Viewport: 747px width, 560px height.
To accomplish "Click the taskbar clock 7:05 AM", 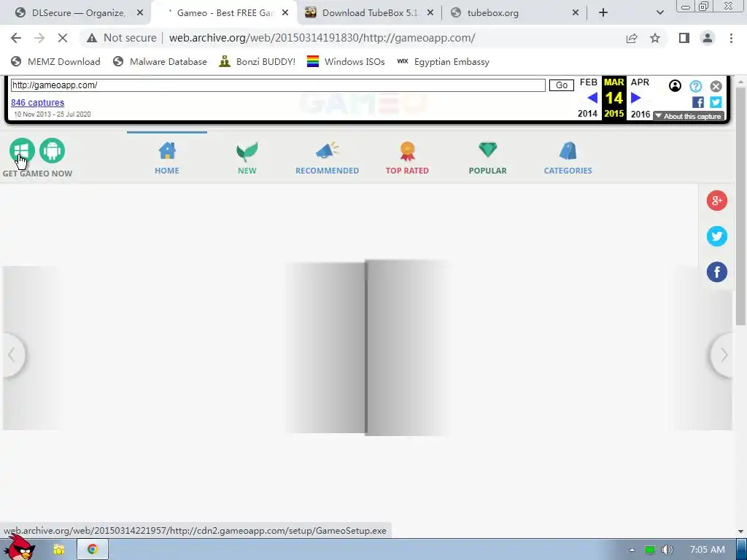I will (x=707, y=550).
